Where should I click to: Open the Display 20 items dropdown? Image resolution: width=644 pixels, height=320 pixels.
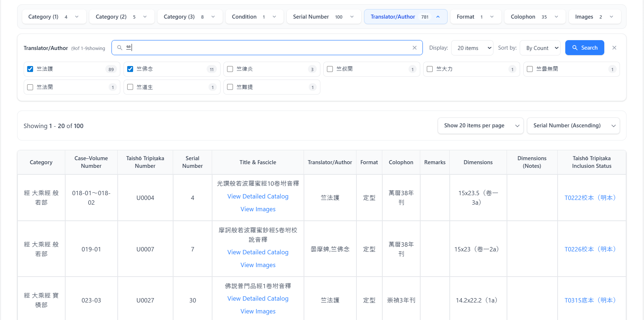coord(472,48)
